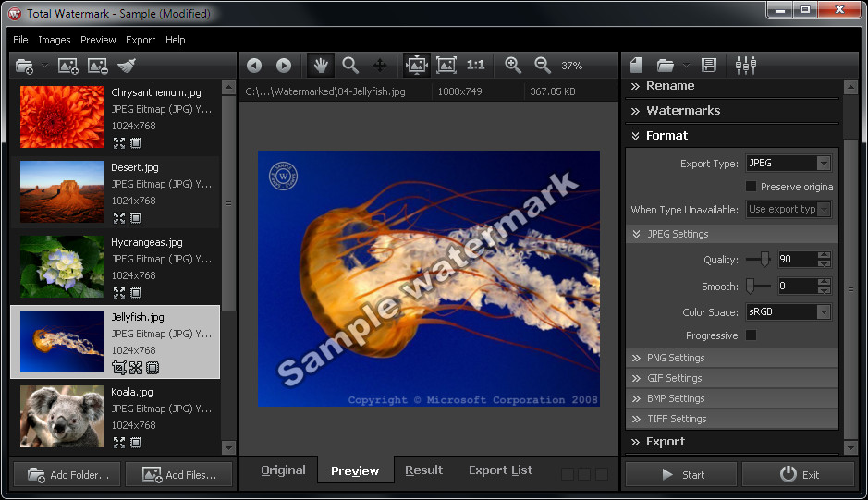Open the Preview menu
This screenshot has width=868, height=500.
[x=98, y=40]
